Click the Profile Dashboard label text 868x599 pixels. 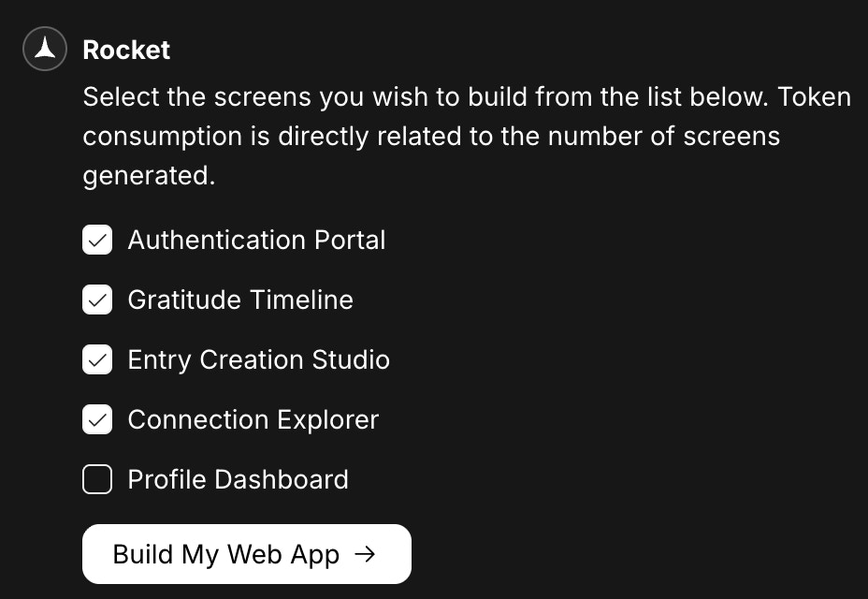(x=238, y=479)
